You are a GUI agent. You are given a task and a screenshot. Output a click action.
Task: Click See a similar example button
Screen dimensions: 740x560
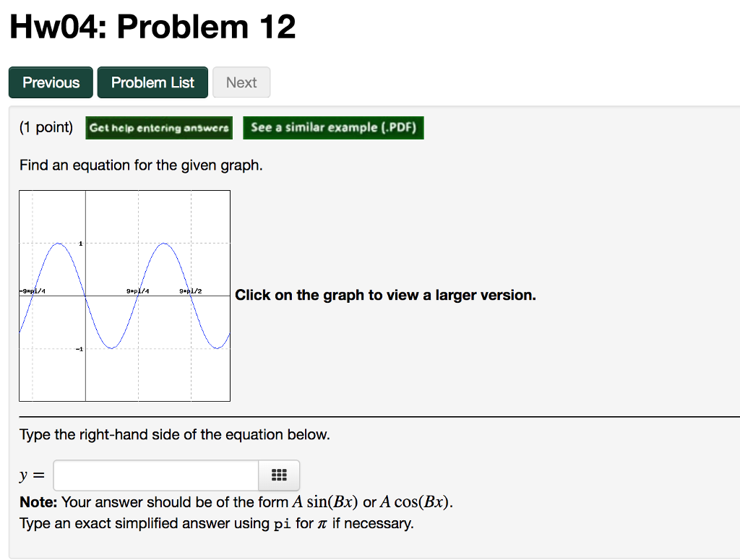point(333,128)
